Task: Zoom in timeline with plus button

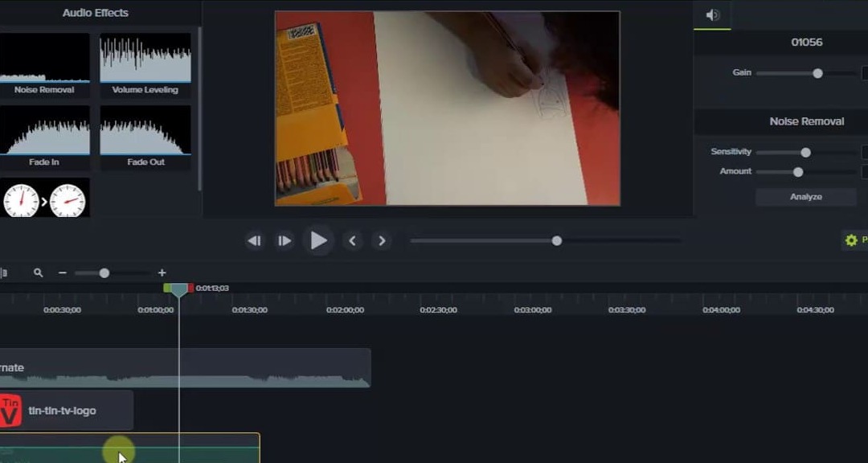Action: [x=162, y=272]
